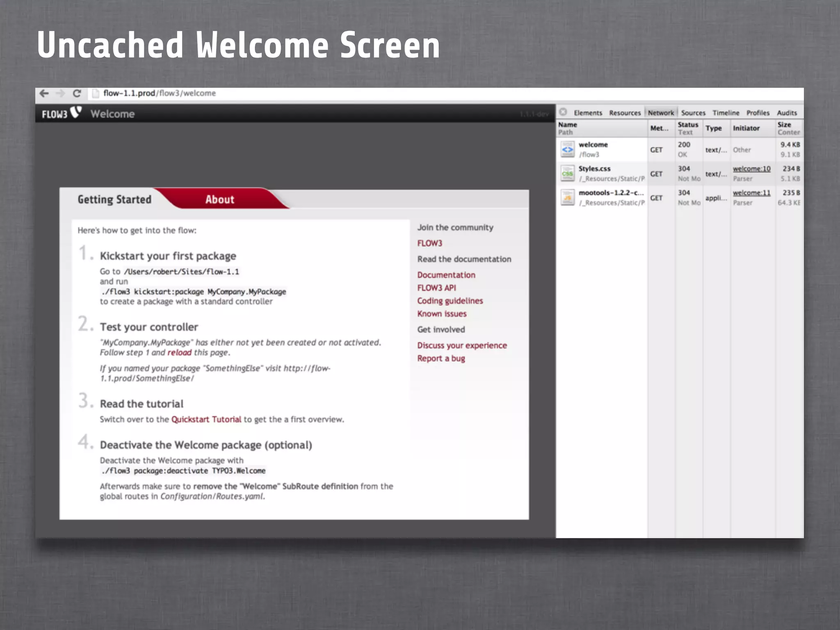Click the mootools script file icon
Screen dimensions: 840x630
click(x=568, y=198)
